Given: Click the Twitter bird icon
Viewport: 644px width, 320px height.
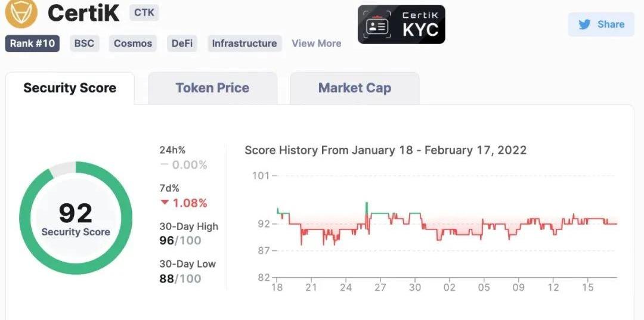Looking at the screenshot, I should (584, 24).
